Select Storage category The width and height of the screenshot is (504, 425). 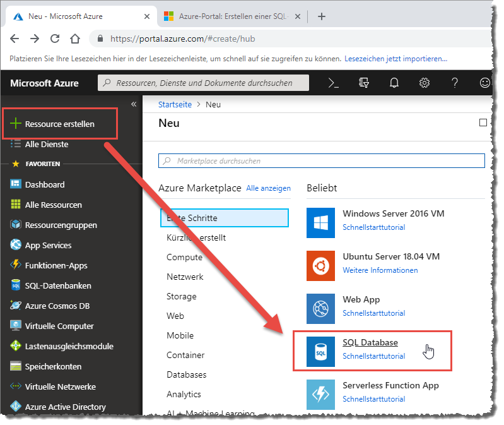181,296
